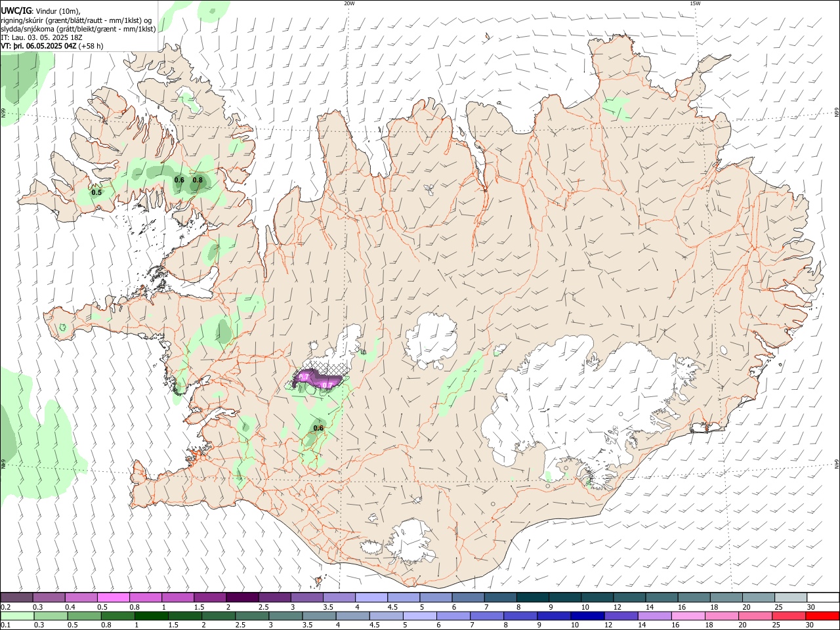
Task: Click the darkest green 1 rain legend swatch
Action: click(151, 616)
